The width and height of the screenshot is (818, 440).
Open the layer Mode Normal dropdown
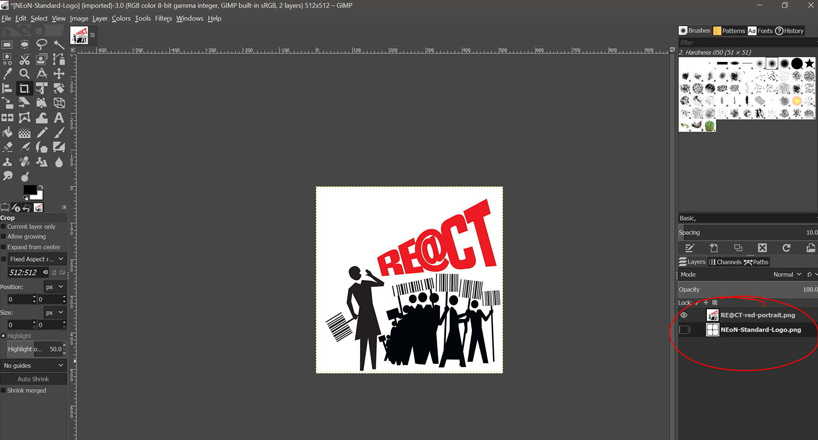tap(787, 275)
